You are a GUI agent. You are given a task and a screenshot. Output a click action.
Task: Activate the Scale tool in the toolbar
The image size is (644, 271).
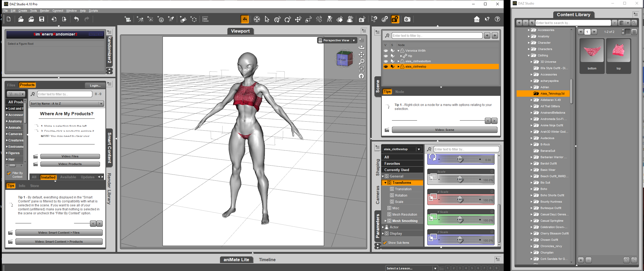[308, 19]
